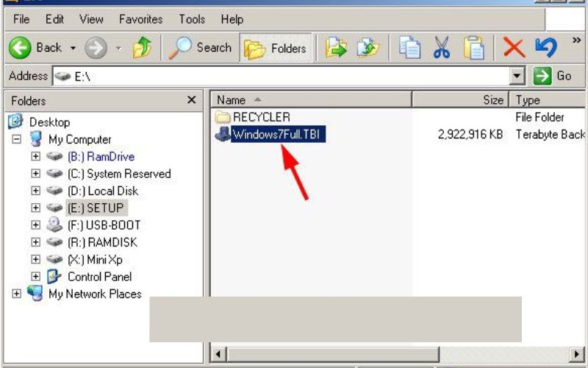This screenshot has height=368, width=588.
Task: Select (D:) Local Disk drive
Action: point(103,191)
